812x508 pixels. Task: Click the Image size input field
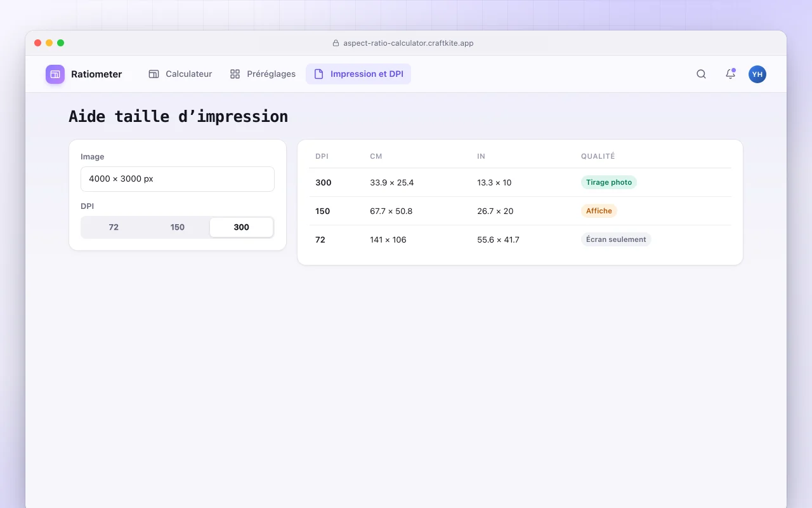(x=178, y=179)
